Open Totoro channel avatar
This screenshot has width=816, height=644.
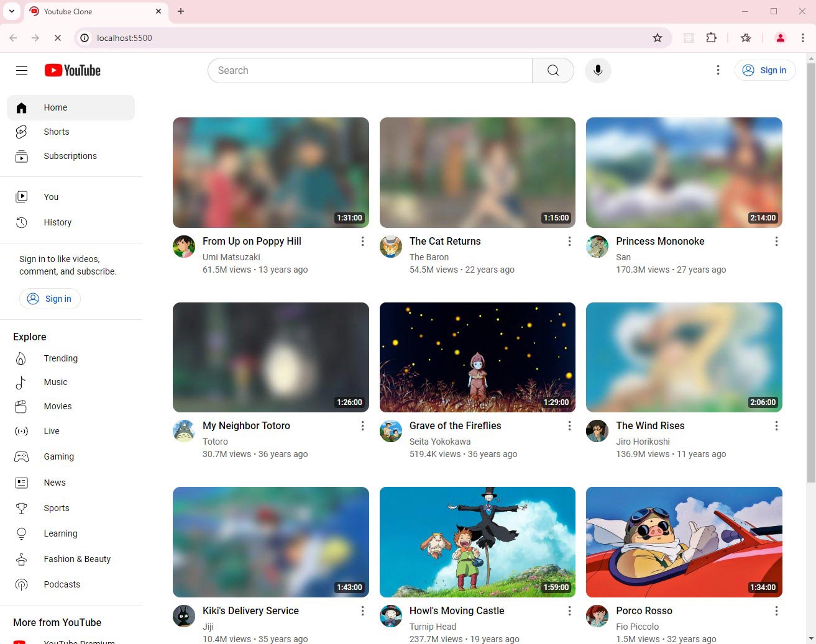[x=184, y=431]
